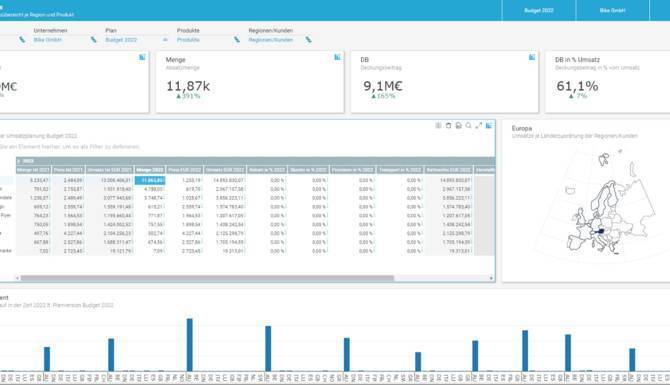Click the left arrow of the table scrollbar
Image resolution: width=670 pixels, height=385 pixels.
(18, 278)
